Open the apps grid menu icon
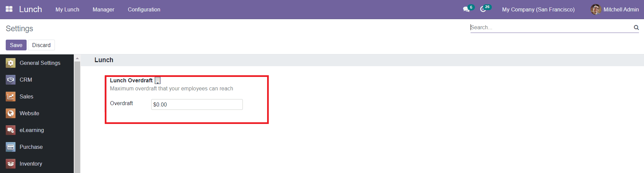The height and width of the screenshot is (173, 644). click(x=9, y=9)
